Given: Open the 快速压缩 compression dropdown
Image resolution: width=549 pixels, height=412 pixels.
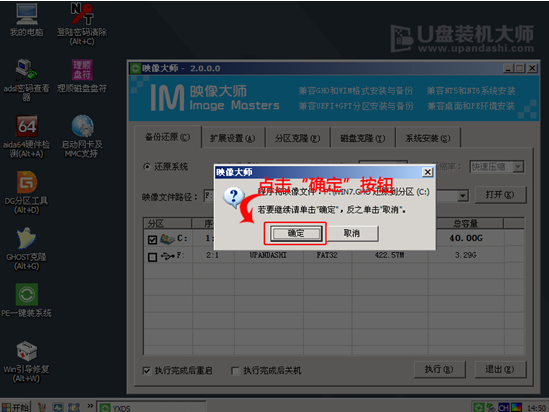Looking at the screenshot, I should [x=518, y=167].
